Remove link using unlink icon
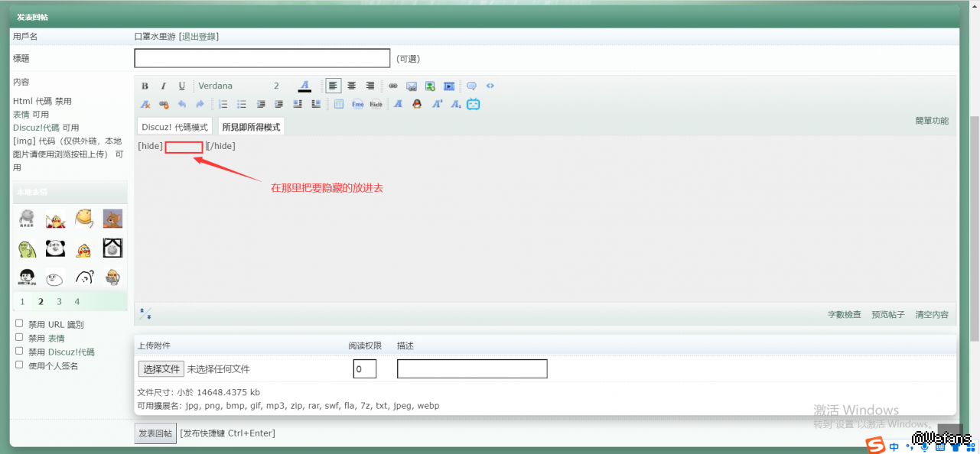Image resolution: width=980 pixels, height=454 pixels. point(164,104)
